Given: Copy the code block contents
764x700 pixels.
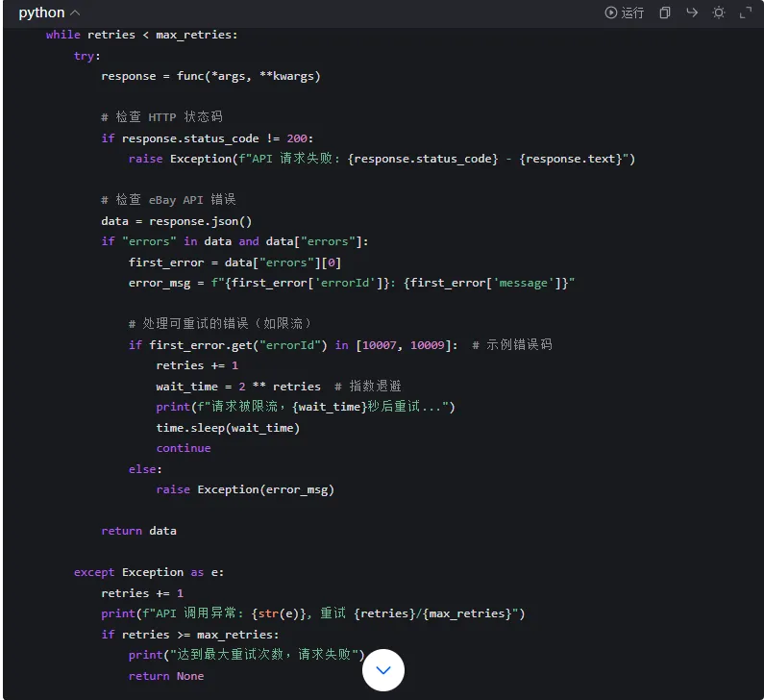Looking at the screenshot, I should (x=665, y=12).
